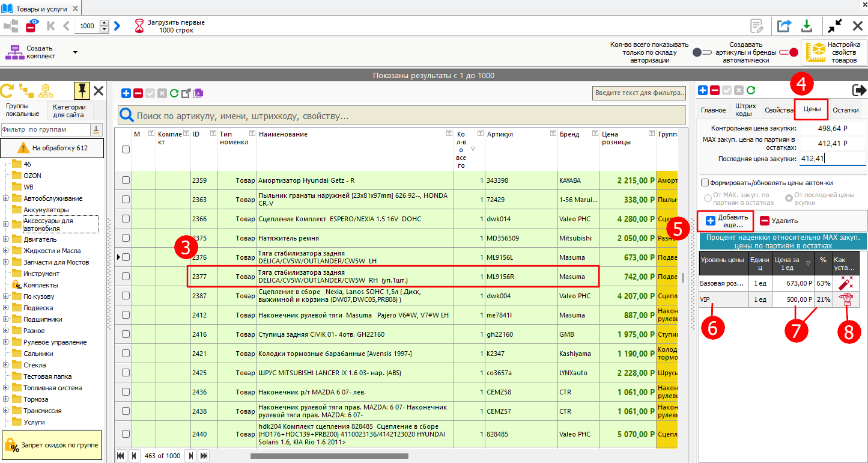The width and height of the screenshot is (868, 463).
Task: Switch to the Остатки tab
Action: 845,110
